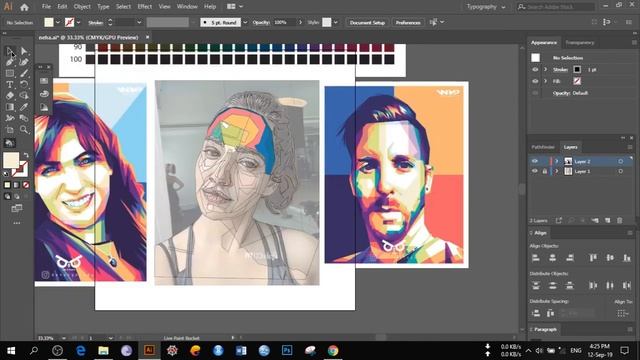Viewport: 640px width, 360px height.
Task: Select the Shape Builder tool
Action: (x=24, y=96)
